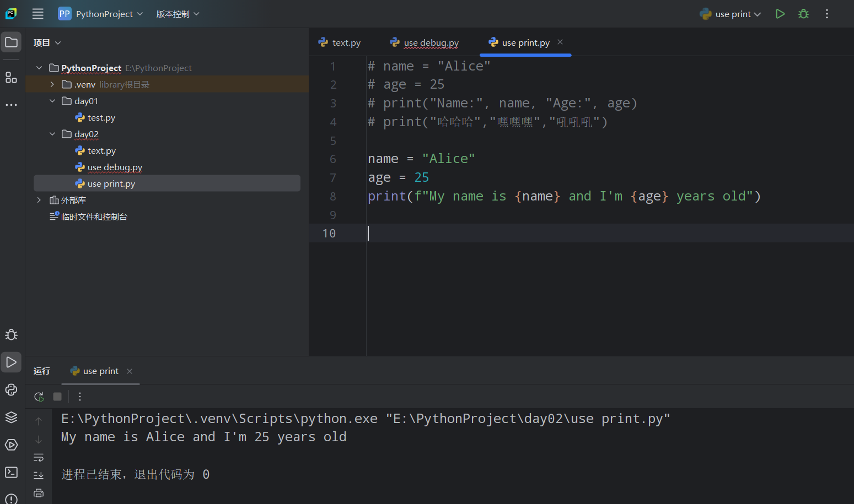This screenshot has height=504, width=854.
Task: Select 临时文件和控制台 scratches node
Action: tap(88, 216)
